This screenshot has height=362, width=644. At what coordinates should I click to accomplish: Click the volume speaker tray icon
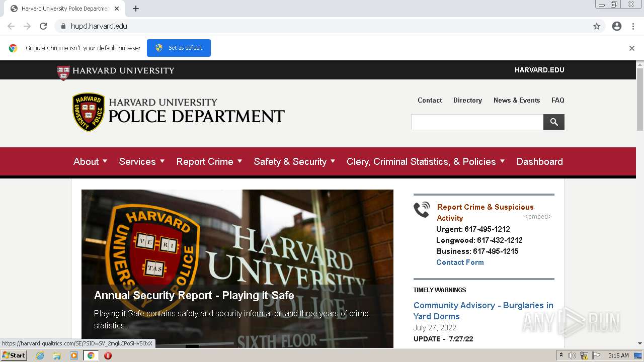coord(572,355)
